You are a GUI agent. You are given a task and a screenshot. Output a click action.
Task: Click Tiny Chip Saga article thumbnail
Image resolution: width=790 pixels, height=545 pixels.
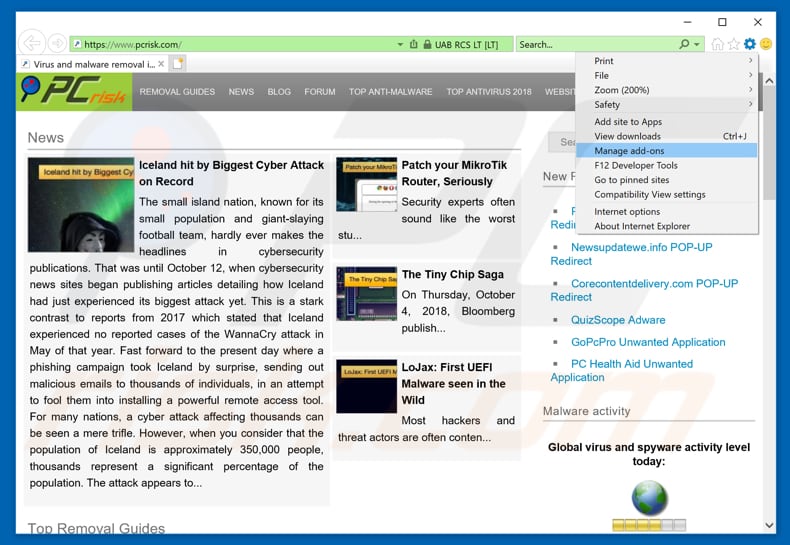pyautogui.click(x=367, y=294)
